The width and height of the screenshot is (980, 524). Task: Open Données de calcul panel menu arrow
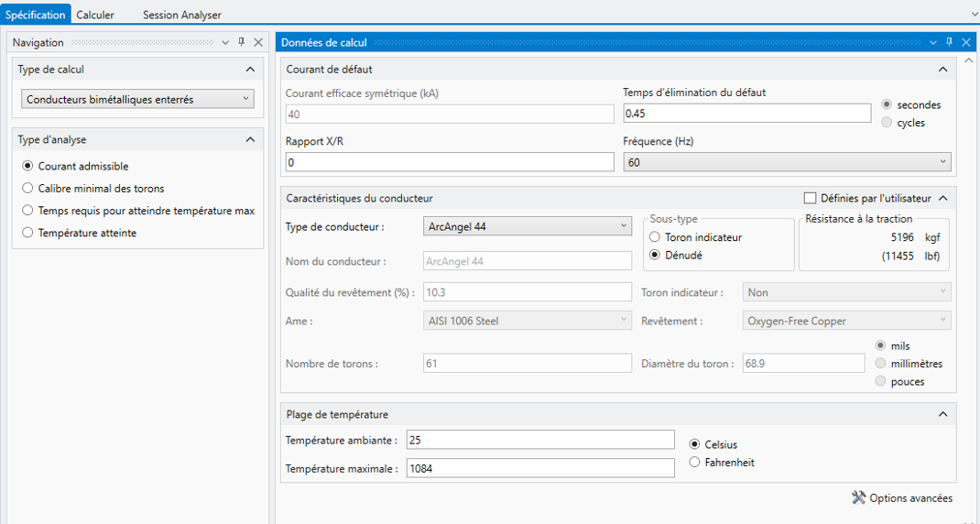pyautogui.click(x=933, y=42)
